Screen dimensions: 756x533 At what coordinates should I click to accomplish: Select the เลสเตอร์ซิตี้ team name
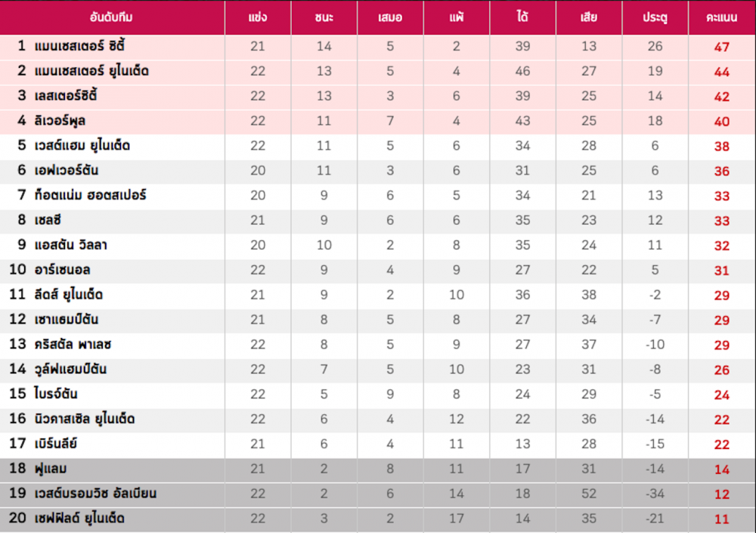(x=66, y=96)
